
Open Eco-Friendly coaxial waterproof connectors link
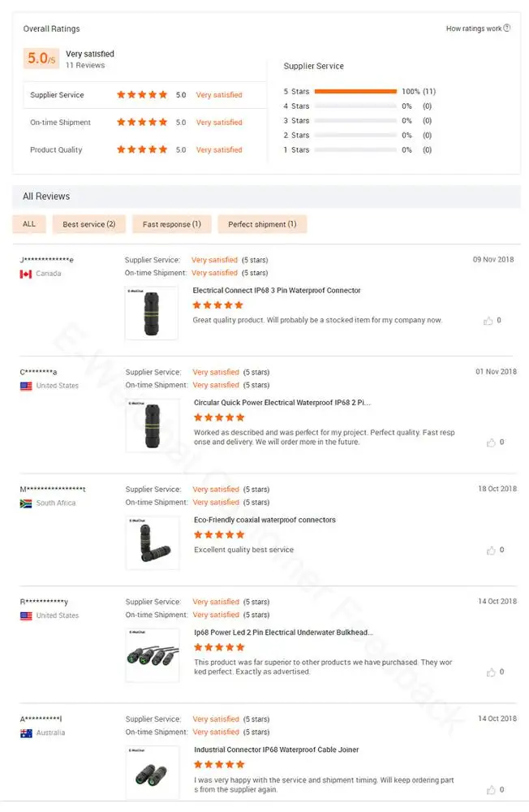(264, 520)
